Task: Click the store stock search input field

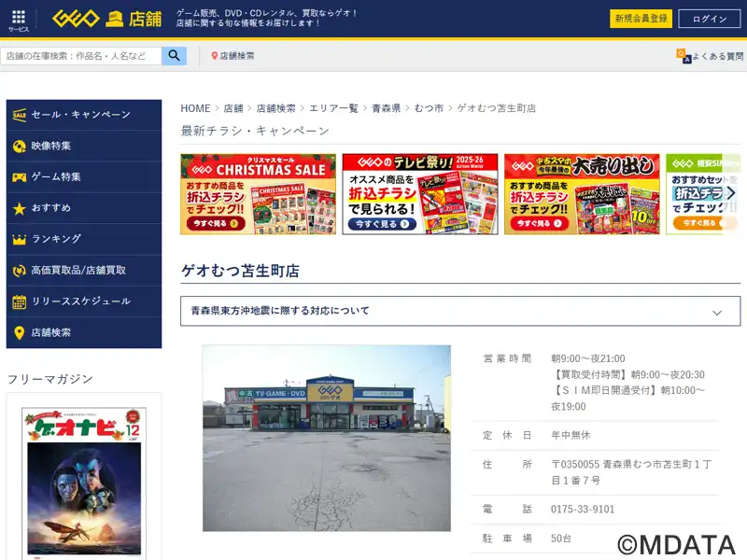Action: [81, 56]
